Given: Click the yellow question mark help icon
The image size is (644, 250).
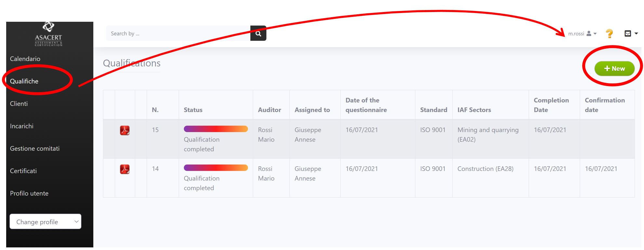Looking at the screenshot, I should (609, 33).
